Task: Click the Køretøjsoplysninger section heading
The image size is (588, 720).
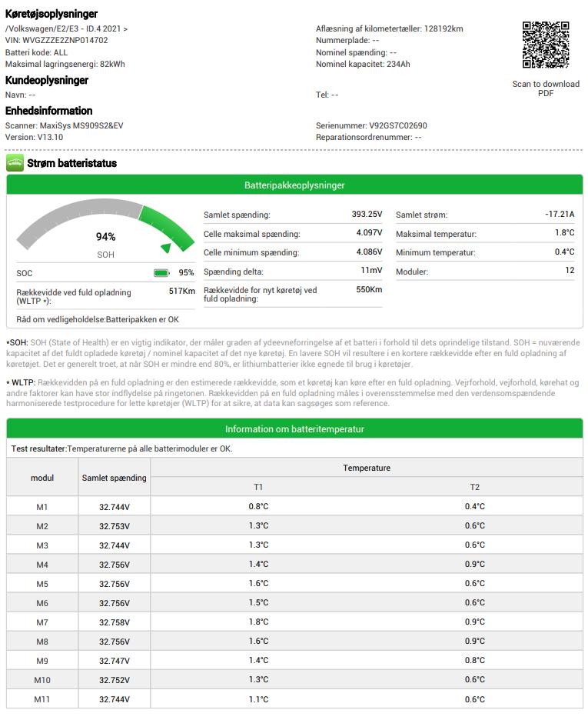Action: point(51,14)
